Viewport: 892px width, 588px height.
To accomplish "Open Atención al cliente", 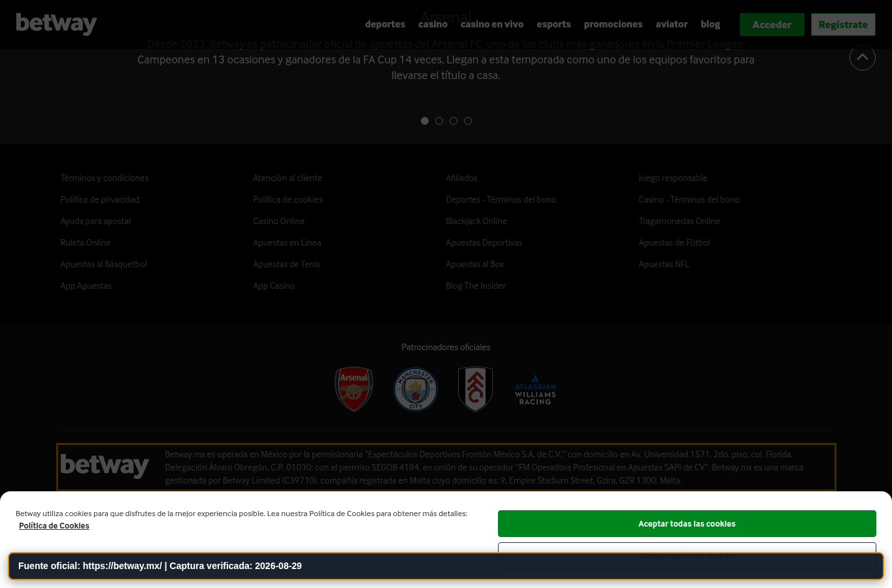I will coord(288,178).
